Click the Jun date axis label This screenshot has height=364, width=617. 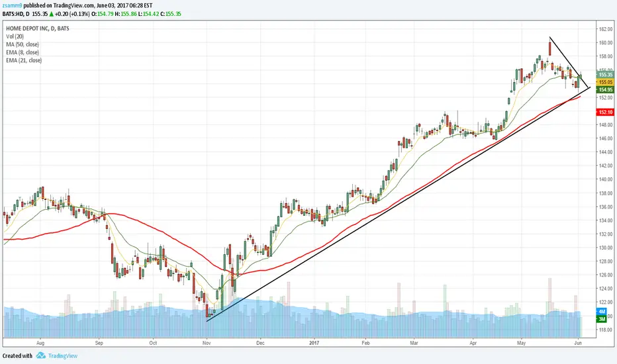(579, 343)
